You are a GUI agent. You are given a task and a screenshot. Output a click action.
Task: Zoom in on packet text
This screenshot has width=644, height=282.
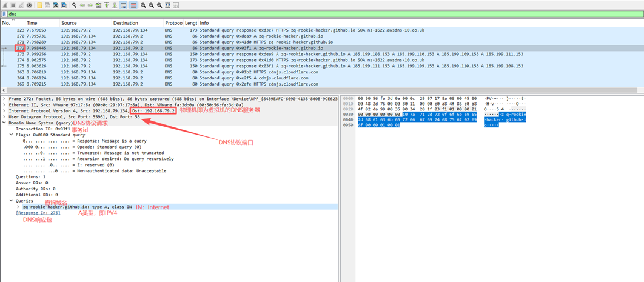pos(143,5)
